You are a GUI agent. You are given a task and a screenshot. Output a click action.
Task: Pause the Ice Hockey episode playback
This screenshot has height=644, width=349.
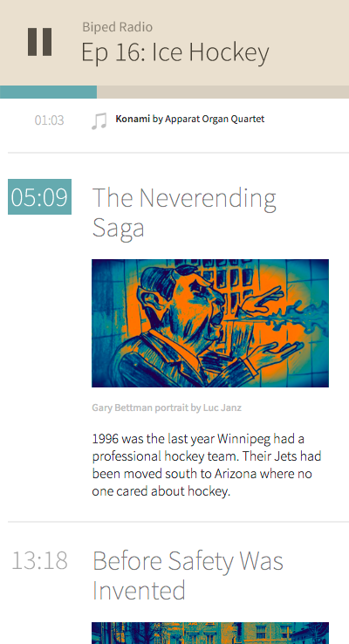click(x=40, y=42)
